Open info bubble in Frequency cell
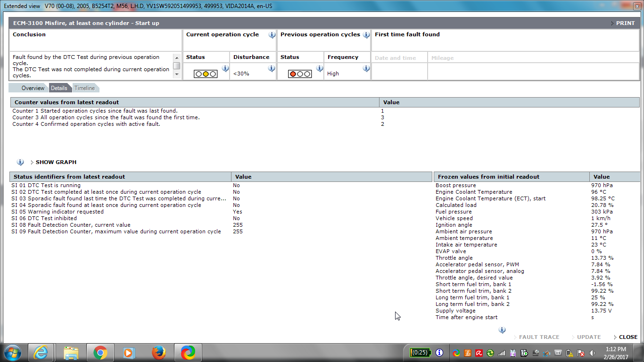Screen dimensions: 644x362 click(x=366, y=68)
